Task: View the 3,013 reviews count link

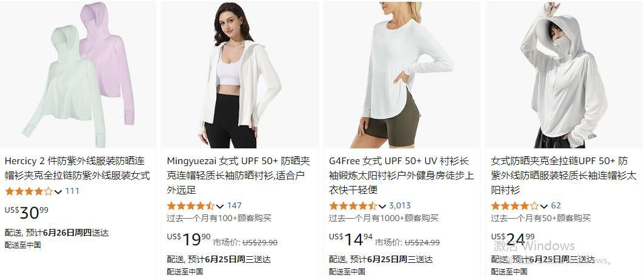Action: point(400,206)
